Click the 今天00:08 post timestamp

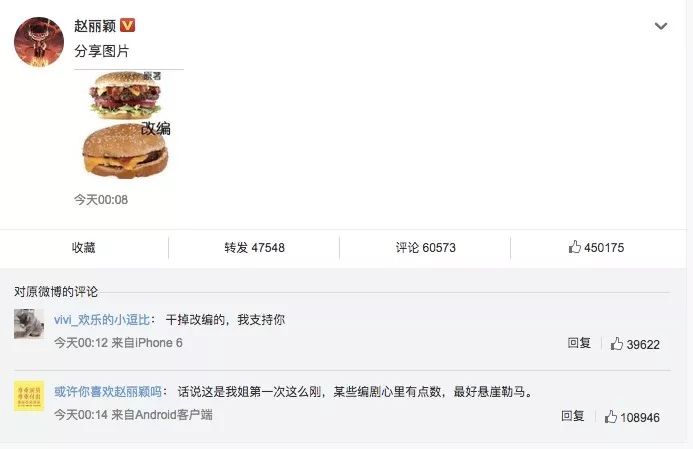(x=101, y=200)
